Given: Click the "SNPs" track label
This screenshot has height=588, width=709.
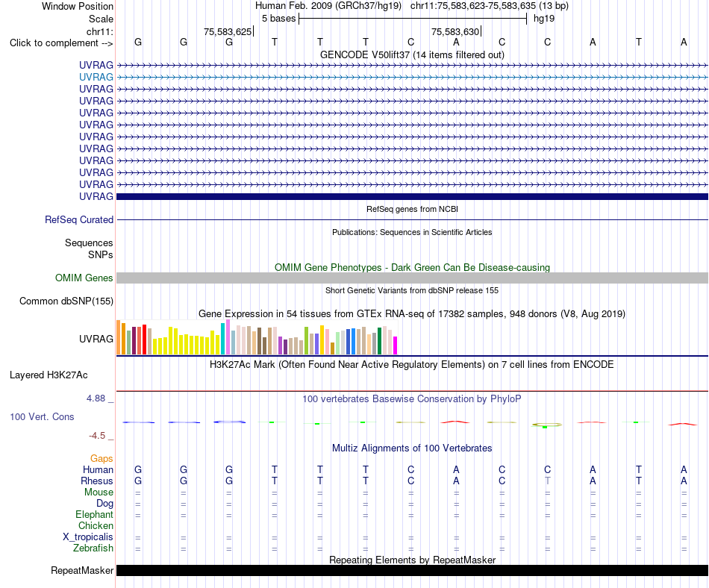Looking at the screenshot, I should [101, 255].
